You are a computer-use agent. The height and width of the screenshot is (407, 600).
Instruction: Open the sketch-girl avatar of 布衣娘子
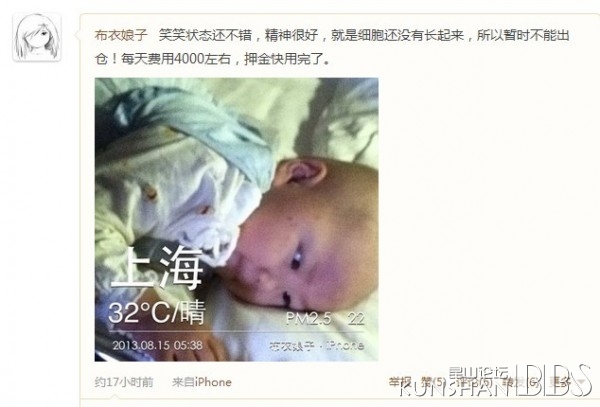[x=37, y=37]
